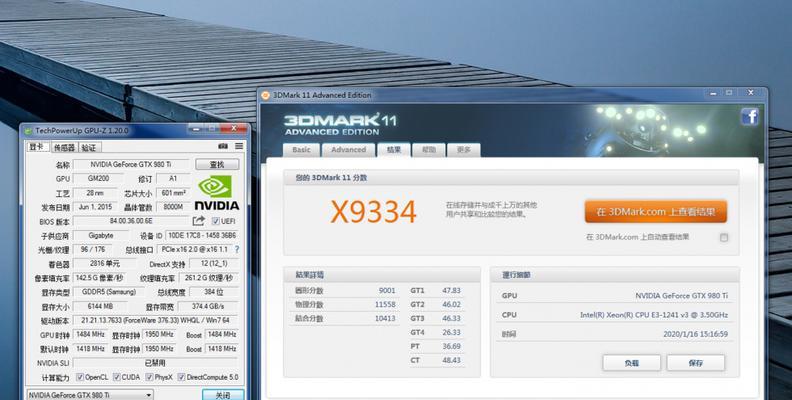Click the BIOS export share icon

click(x=199, y=221)
